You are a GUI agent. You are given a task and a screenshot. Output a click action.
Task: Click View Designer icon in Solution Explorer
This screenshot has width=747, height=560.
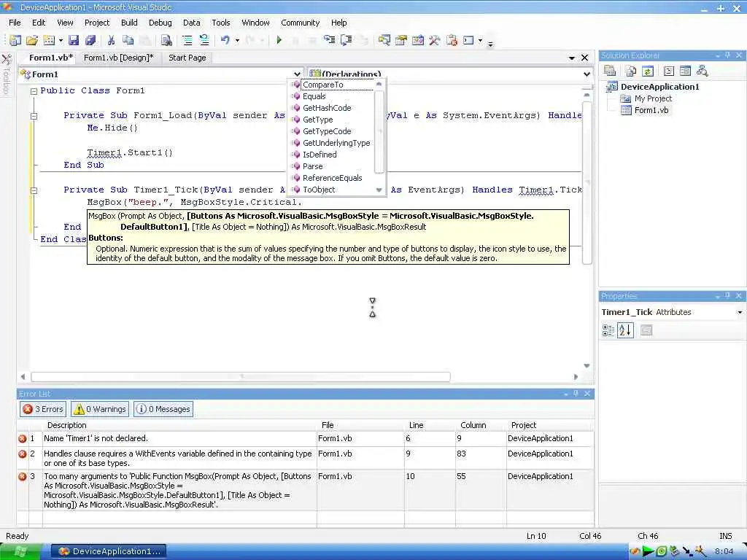coord(685,71)
